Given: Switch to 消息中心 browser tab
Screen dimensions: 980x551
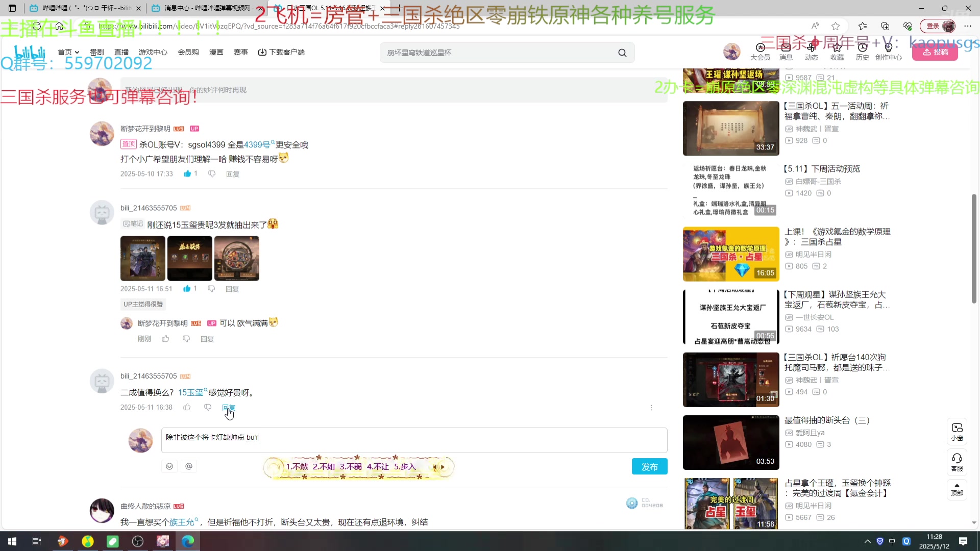Looking at the screenshot, I should (x=206, y=8).
